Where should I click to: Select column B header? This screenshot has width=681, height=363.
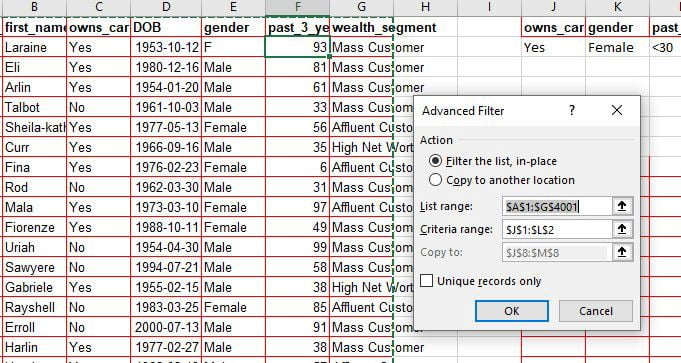(x=34, y=7)
